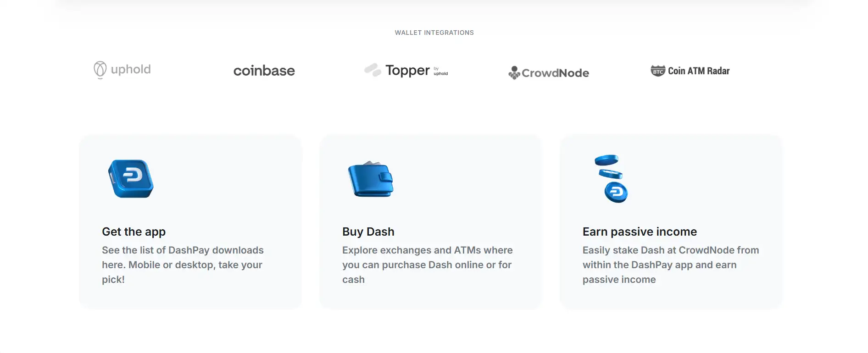Click the Topper wordmark text

407,70
